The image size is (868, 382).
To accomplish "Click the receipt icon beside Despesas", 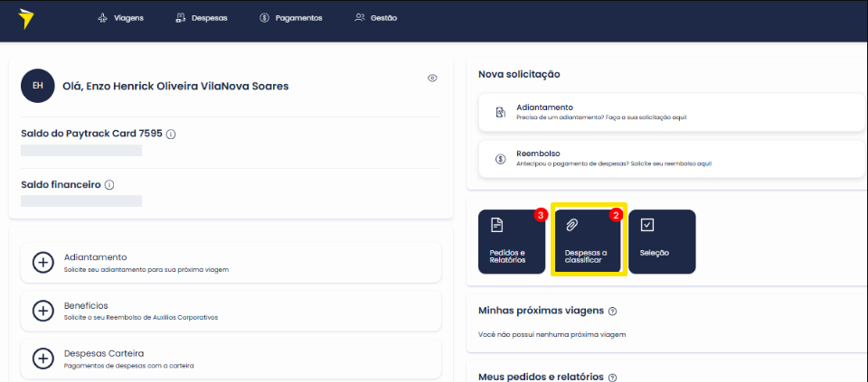I will click(x=180, y=18).
